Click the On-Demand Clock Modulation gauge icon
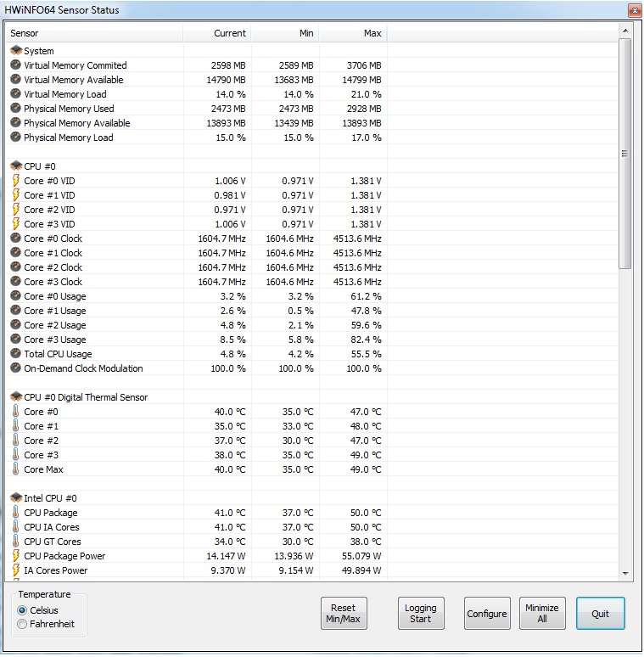 point(15,368)
